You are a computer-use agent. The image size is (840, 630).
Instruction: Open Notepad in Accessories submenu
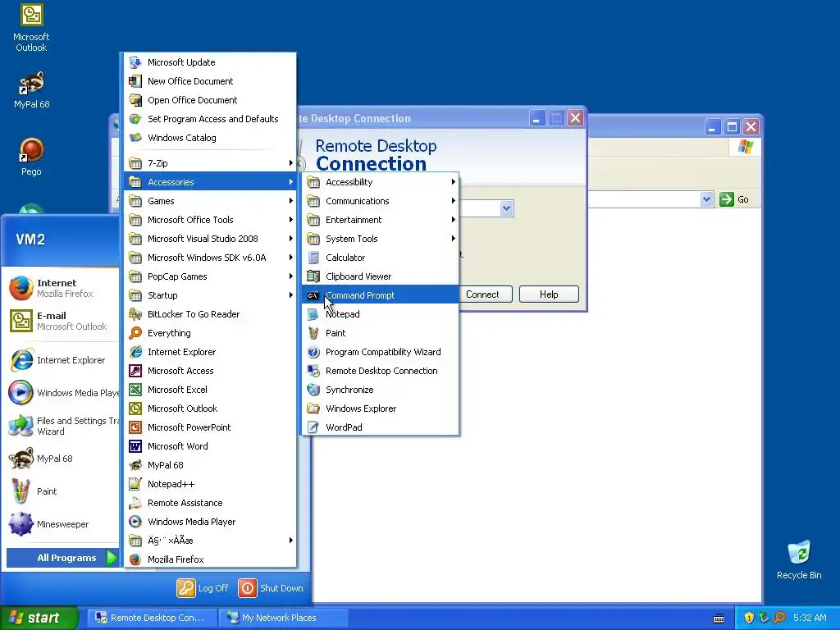pyautogui.click(x=381, y=314)
